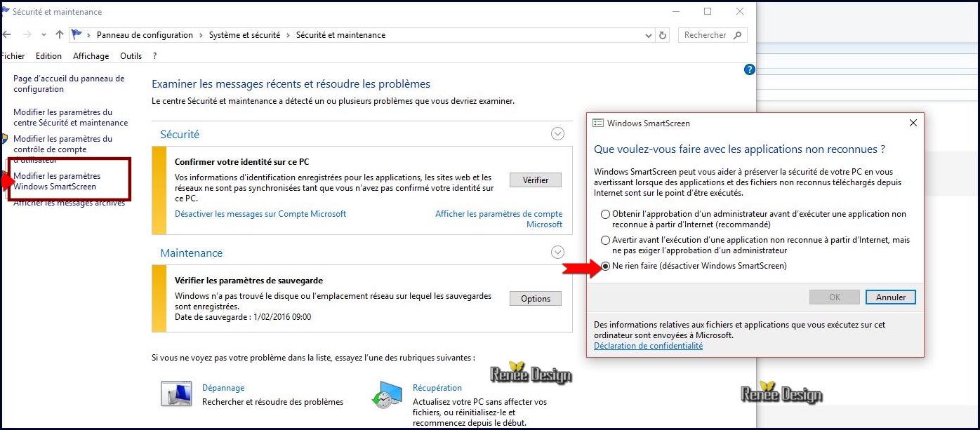Collapse the Maintenance section chevron
Image resolution: width=980 pixels, height=430 pixels.
pos(557,252)
